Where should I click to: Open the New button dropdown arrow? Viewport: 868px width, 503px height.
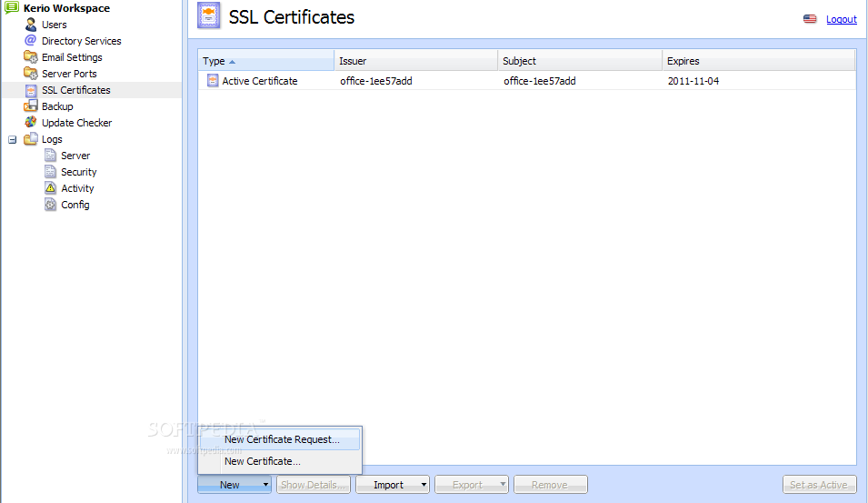point(265,485)
